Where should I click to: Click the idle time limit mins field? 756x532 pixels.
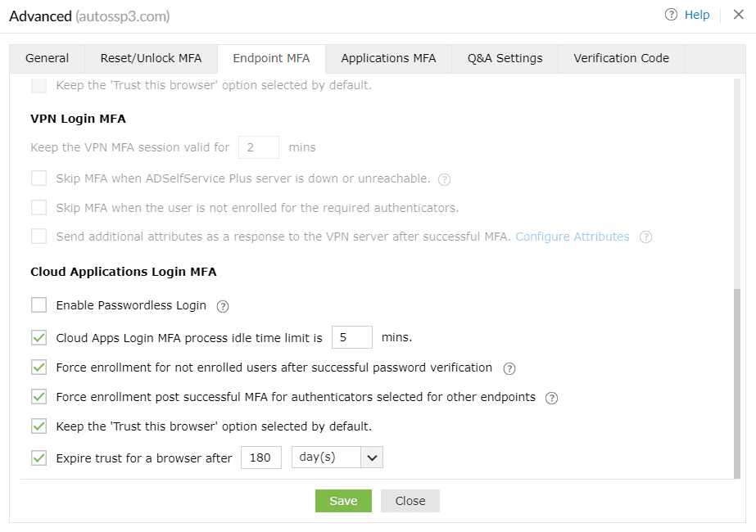coord(352,337)
